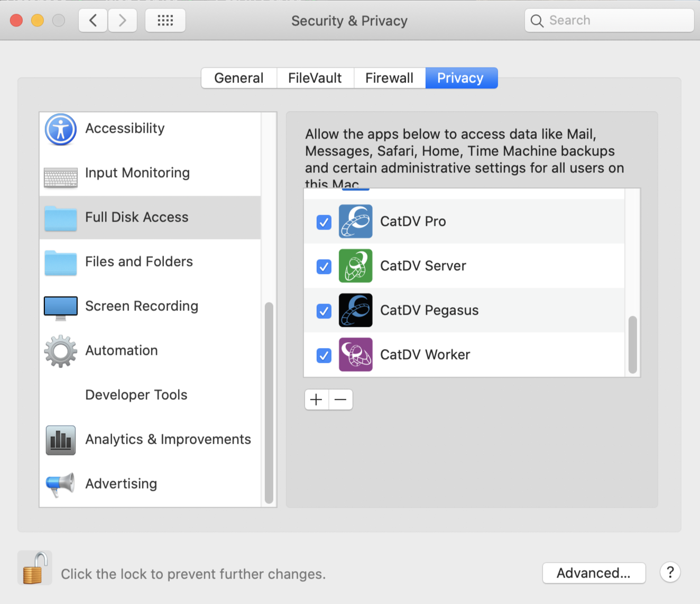Switch to the Firewall tab
The width and height of the screenshot is (700, 604).
click(x=390, y=78)
